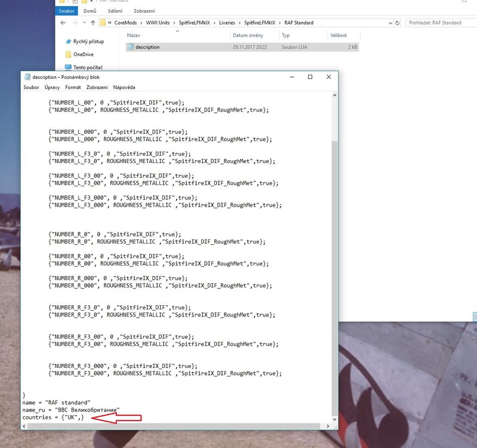
Task: Click the Tento počítač monitor icon
Action: click(68, 67)
